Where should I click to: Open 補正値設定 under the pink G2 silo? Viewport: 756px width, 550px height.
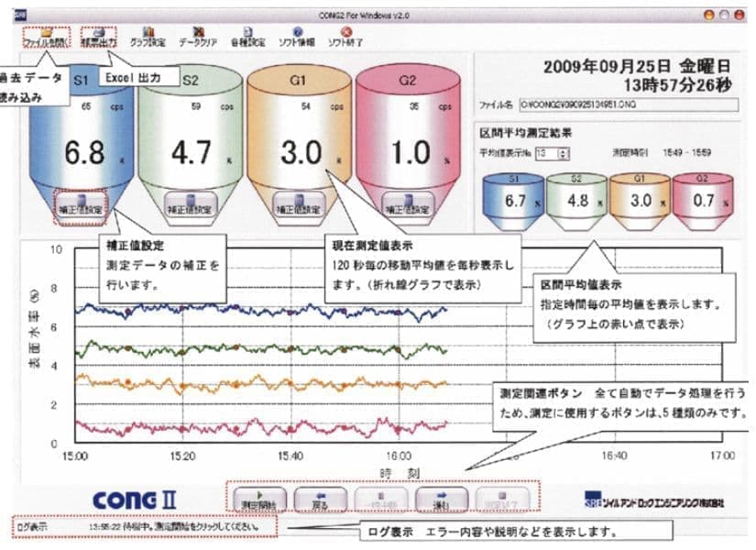pyautogui.click(x=404, y=205)
